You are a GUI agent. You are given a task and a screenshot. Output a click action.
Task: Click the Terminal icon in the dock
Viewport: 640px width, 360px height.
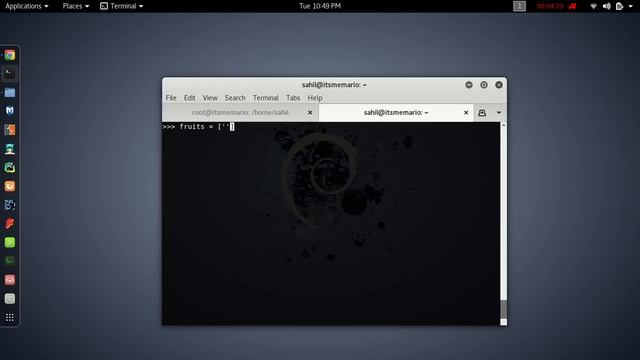[x=10, y=74]
